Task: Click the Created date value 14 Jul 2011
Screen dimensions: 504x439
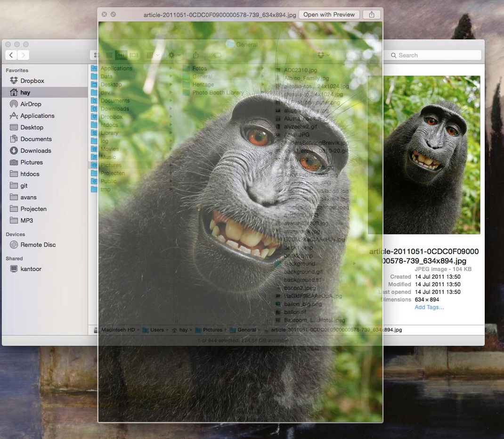Action: pyautogui.click(x=438, y=277)
